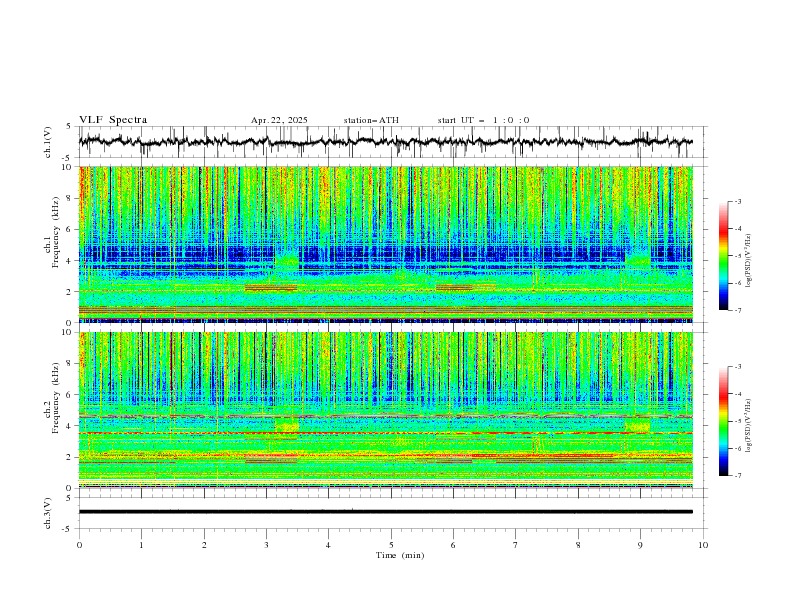Click ch.1 colorbar 'log(PSD)(V²/Hz)' label
The image size is (792, 612).
click(748, 261)
